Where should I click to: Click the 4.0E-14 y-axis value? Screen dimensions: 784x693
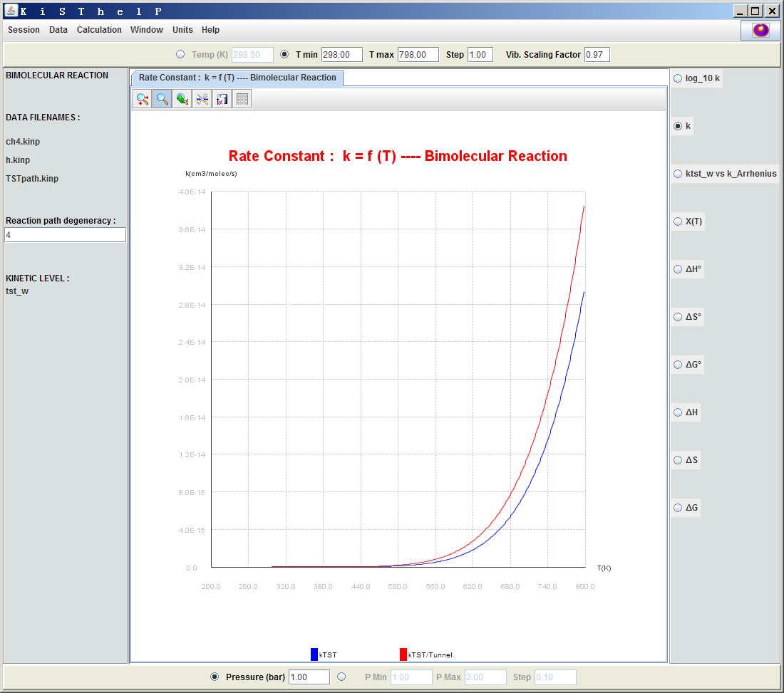point(192,192)
